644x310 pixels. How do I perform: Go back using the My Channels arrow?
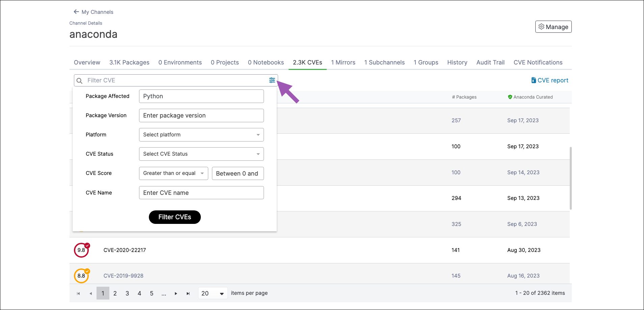(76, 12)
